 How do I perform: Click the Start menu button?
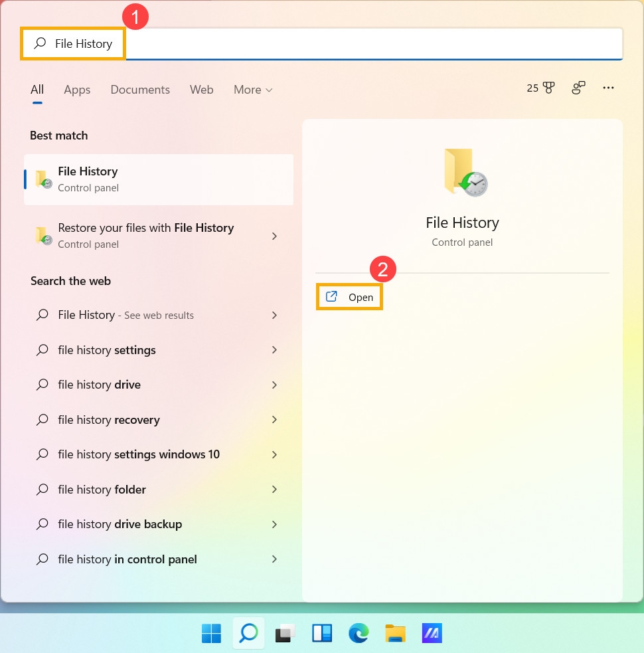click(x=211, y=633)
